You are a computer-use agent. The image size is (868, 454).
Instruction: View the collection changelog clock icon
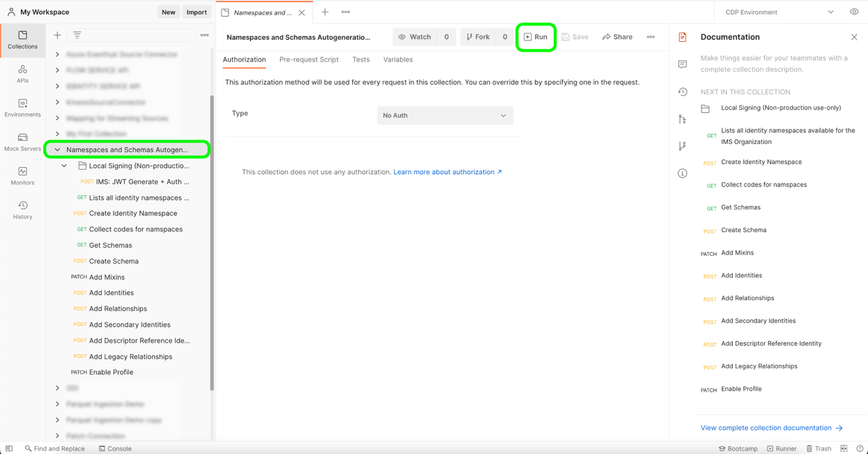(x=681, y=90)
